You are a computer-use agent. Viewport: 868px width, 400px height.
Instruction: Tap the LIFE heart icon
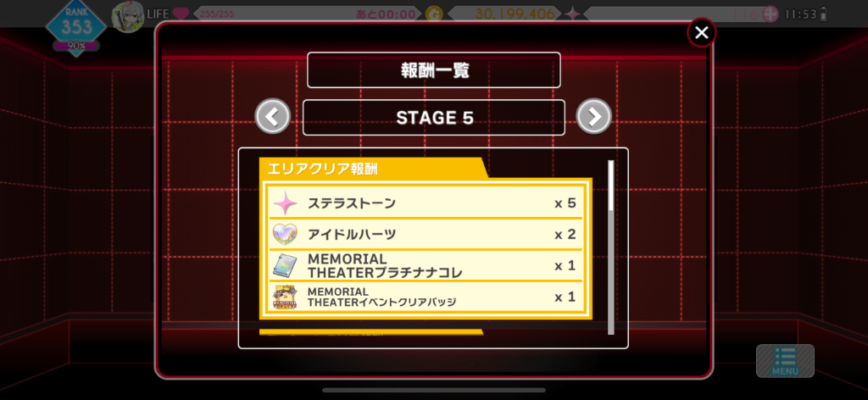click(x=181, y=14)
